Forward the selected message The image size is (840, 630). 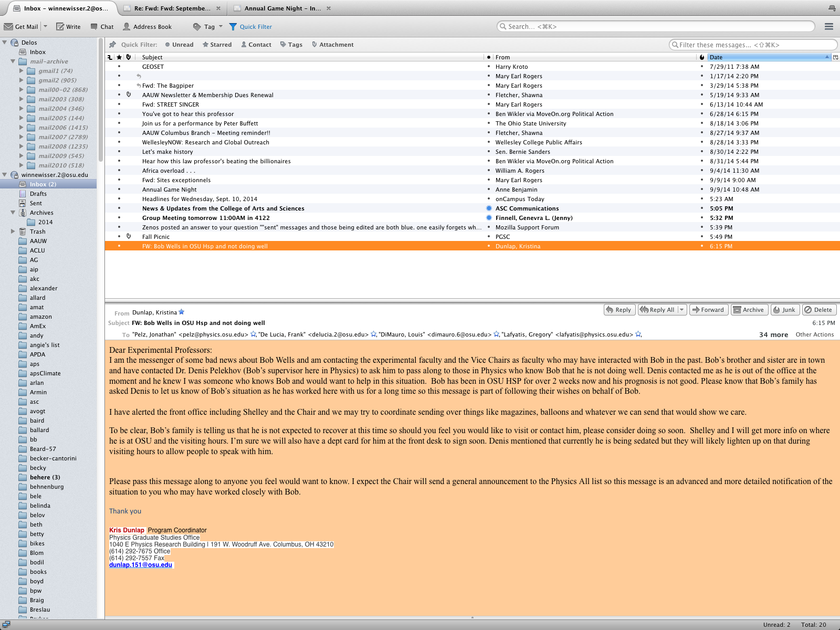[x=709, y=310]
